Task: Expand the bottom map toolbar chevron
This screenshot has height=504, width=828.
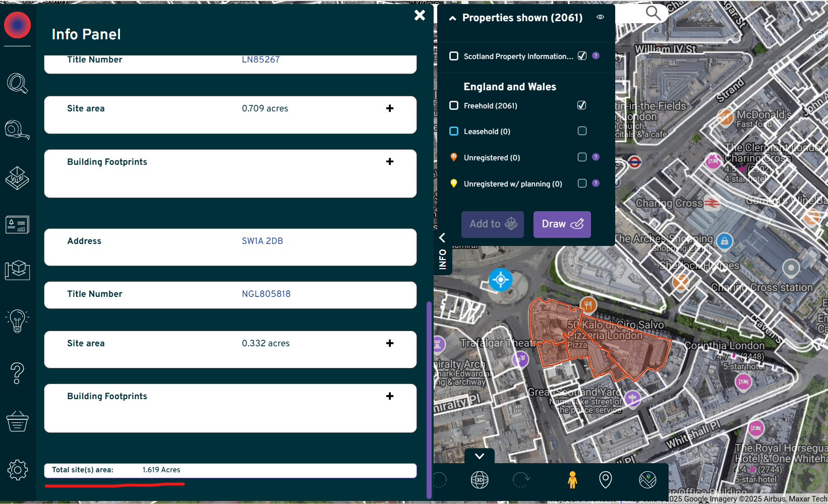Action: point(480,456)
